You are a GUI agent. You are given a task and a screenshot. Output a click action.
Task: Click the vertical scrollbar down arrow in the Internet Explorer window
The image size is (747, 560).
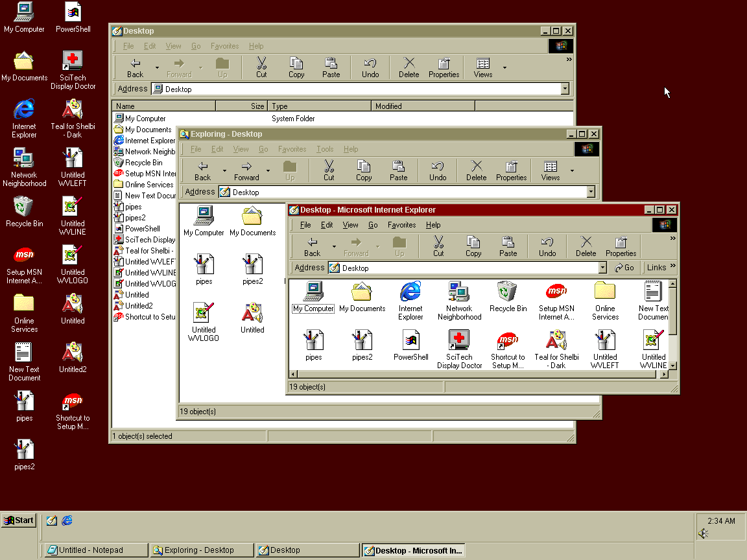pyautogui.click(x=672, y=366)
